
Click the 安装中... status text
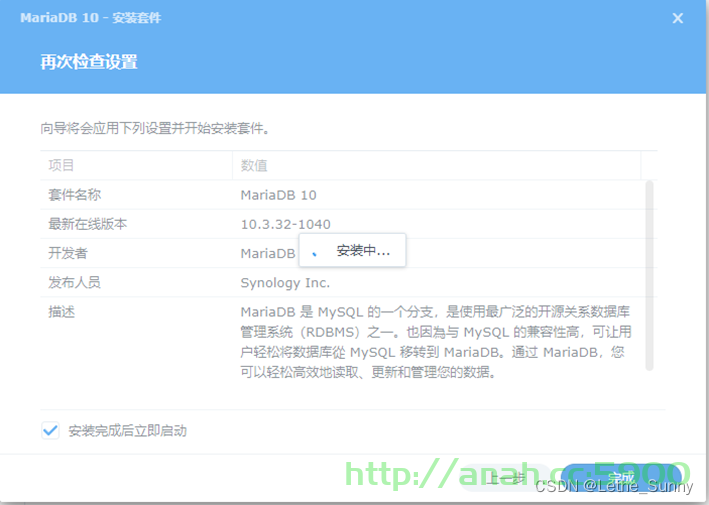click(x=363, y=250)
